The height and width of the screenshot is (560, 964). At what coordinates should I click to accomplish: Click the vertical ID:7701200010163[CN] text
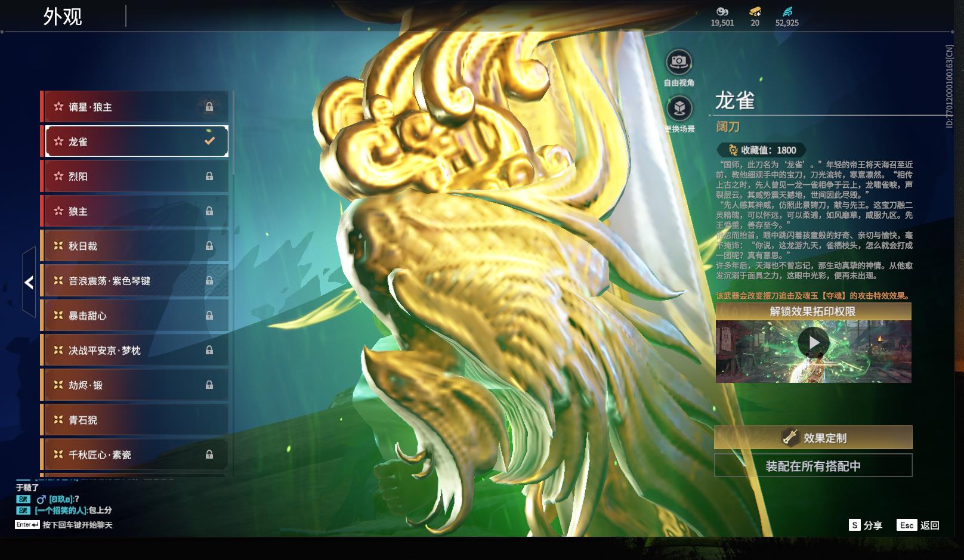coord(949,86)
